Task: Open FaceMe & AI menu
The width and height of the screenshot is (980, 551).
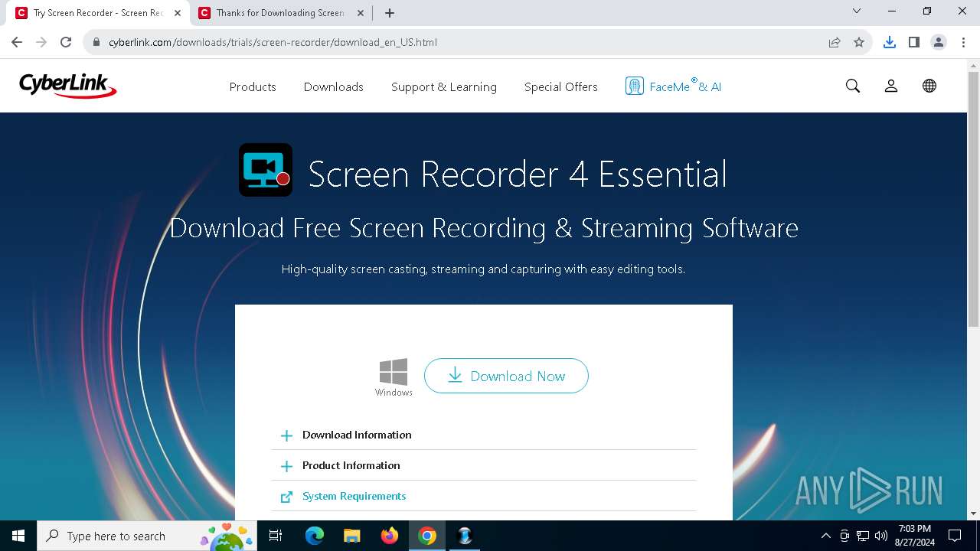Action: tap(673, 86)
